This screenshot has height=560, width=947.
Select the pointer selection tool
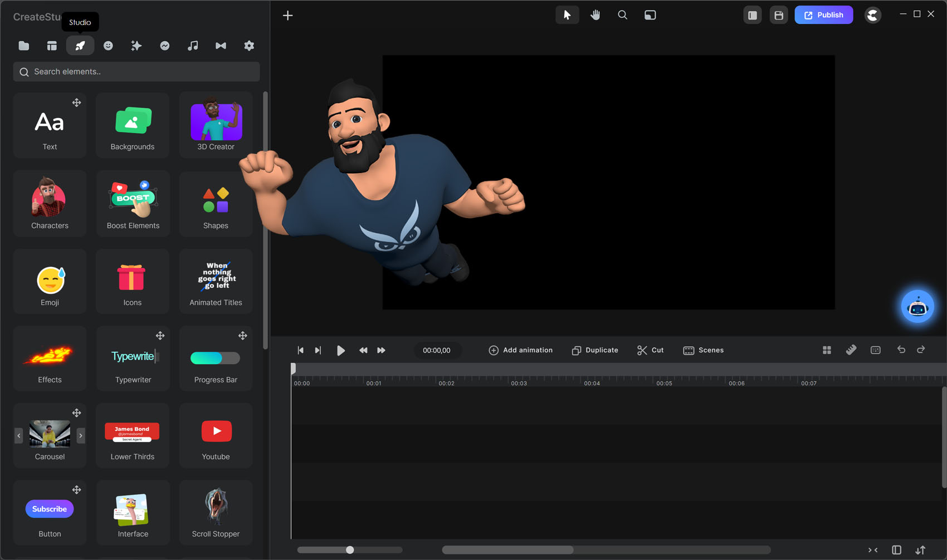click(567, 15)
